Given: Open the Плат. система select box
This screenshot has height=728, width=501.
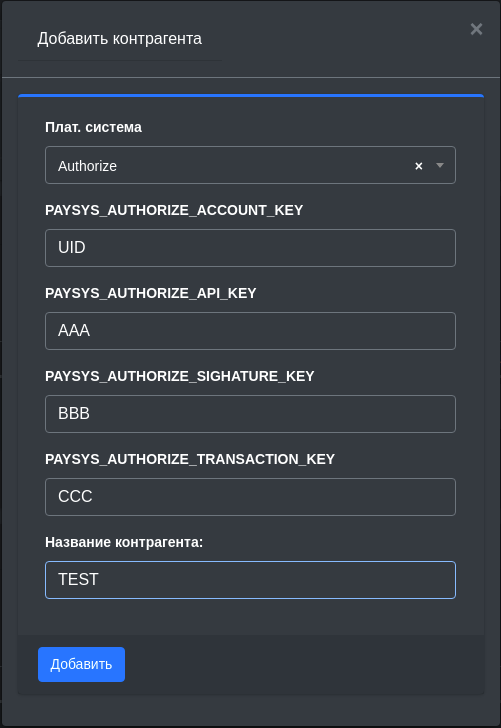Looking at the screenshot, I should [x=250, y=165].
